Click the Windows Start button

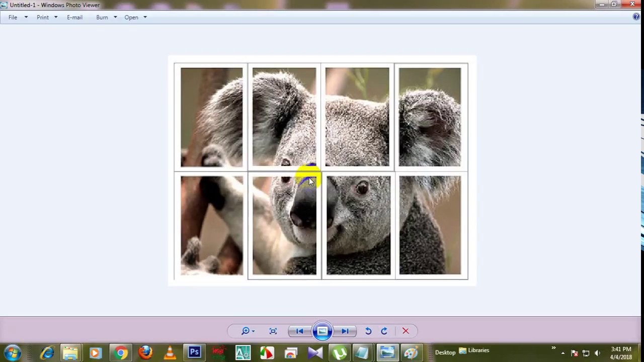point(13,352)
